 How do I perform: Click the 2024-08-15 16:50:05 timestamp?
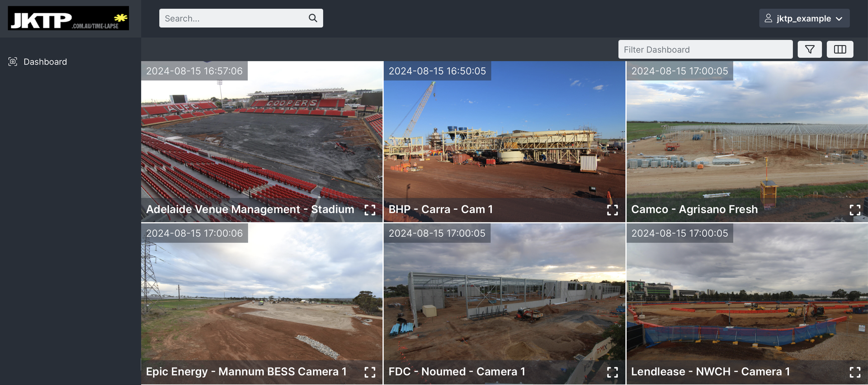coord(437,71)
